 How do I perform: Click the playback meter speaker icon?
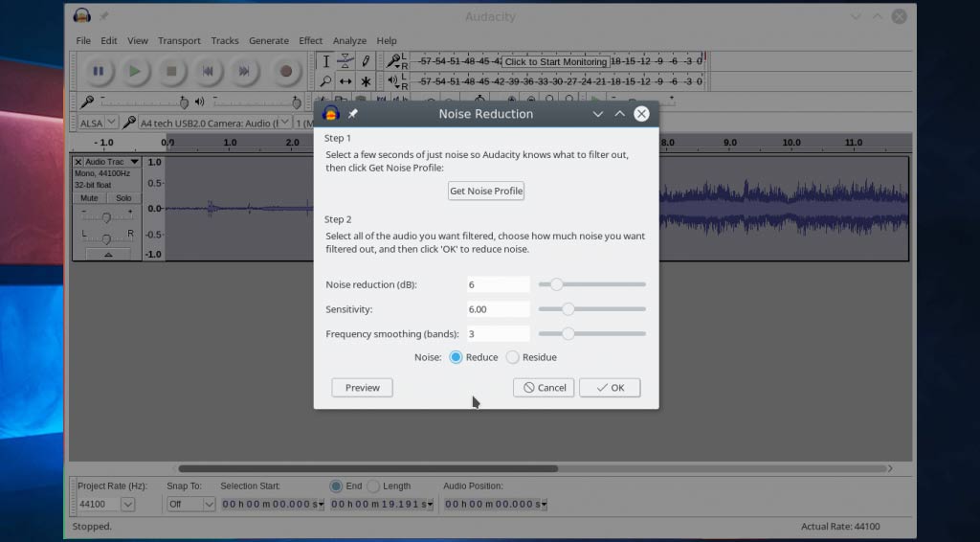point(392,80)
